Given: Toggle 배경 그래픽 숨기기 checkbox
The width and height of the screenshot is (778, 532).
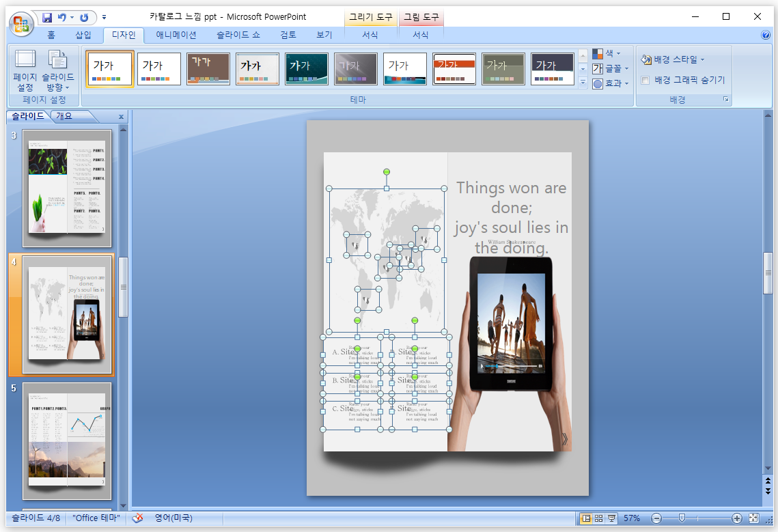Looking at the screenshot, I should tap(645, 80).
